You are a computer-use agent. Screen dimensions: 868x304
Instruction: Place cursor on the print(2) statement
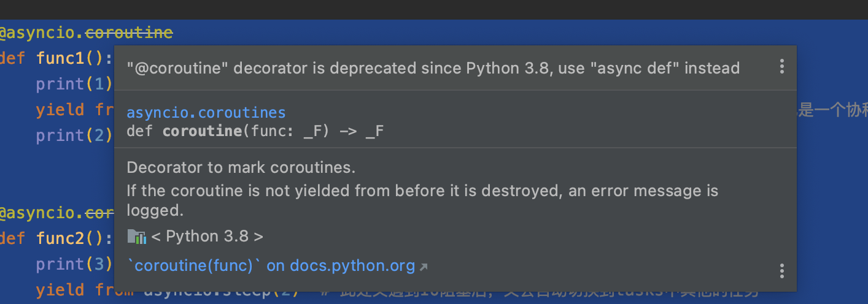coord(74,135)
